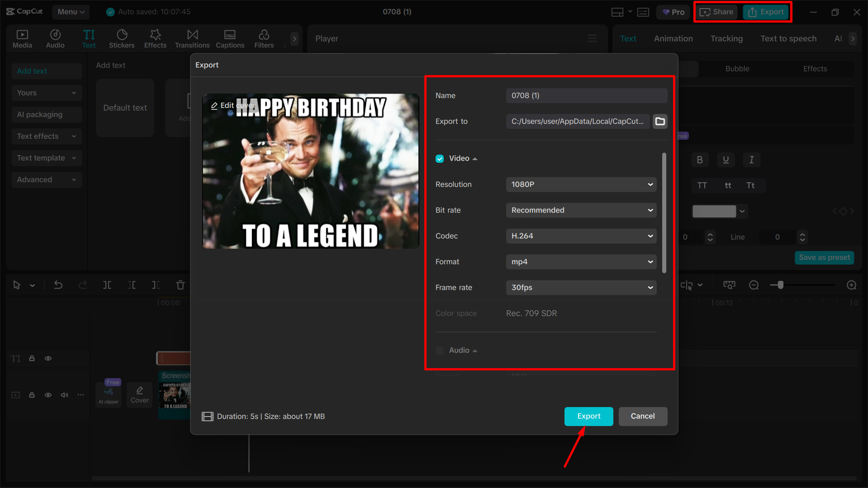Apply italic formatting with the I icon

[751, 160]
